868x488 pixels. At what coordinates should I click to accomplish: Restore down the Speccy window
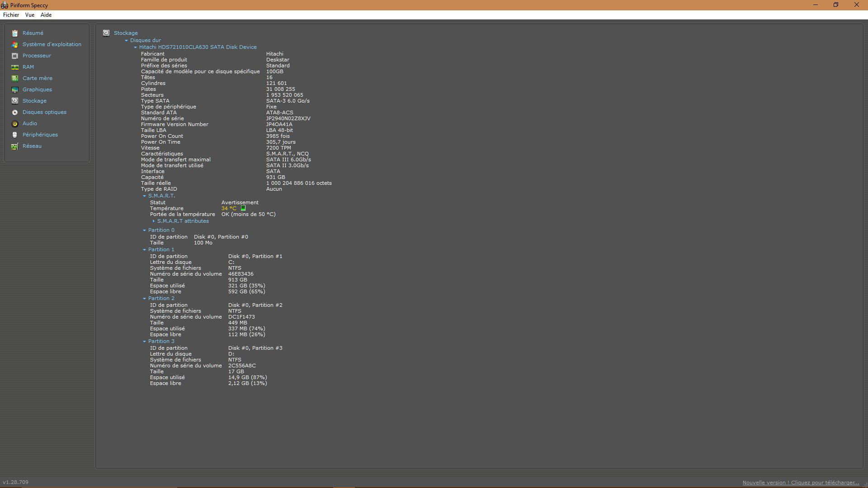click(x=836, y=5)
